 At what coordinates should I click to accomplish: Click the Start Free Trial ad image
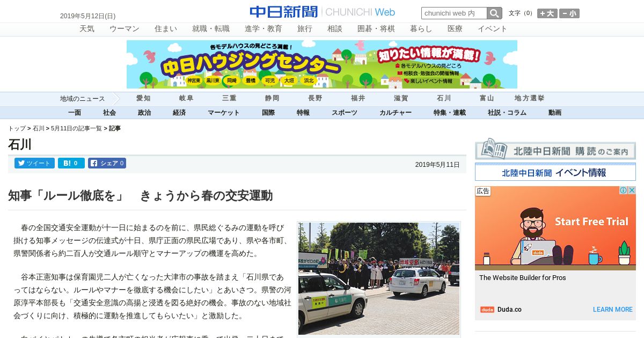[x=555, y=228]
